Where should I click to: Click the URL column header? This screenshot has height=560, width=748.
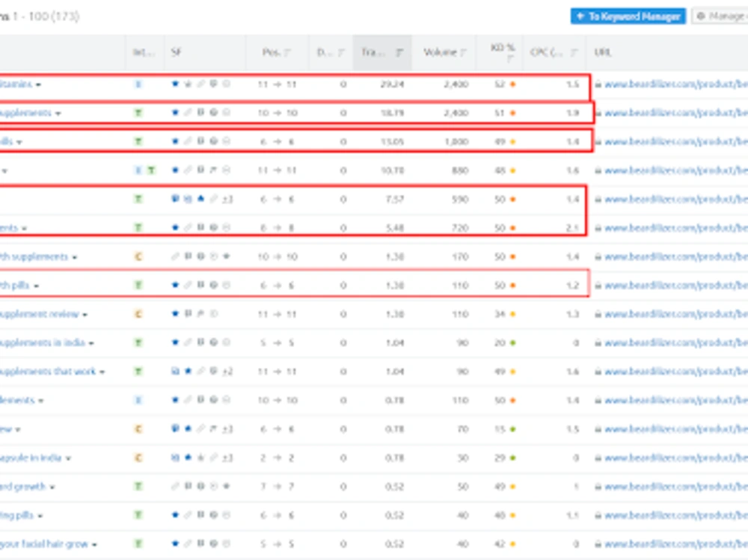click(x=602, y=52)
